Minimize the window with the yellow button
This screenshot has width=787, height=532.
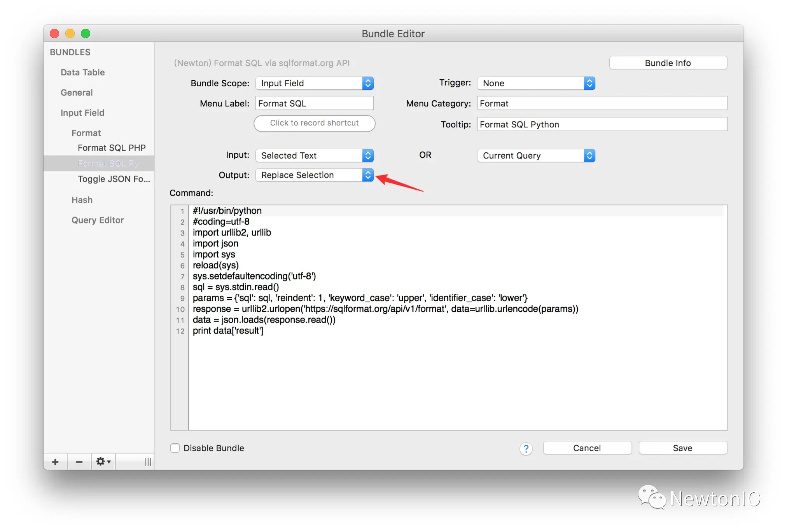[x=70, y=33]
